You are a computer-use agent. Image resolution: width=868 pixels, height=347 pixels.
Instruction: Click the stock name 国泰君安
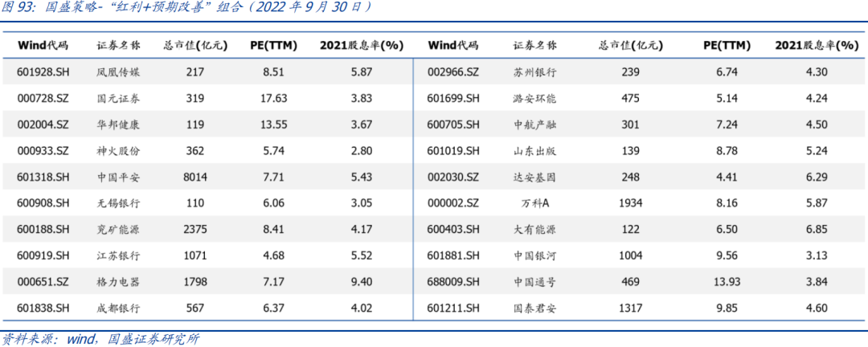click(x=534, y=308)
